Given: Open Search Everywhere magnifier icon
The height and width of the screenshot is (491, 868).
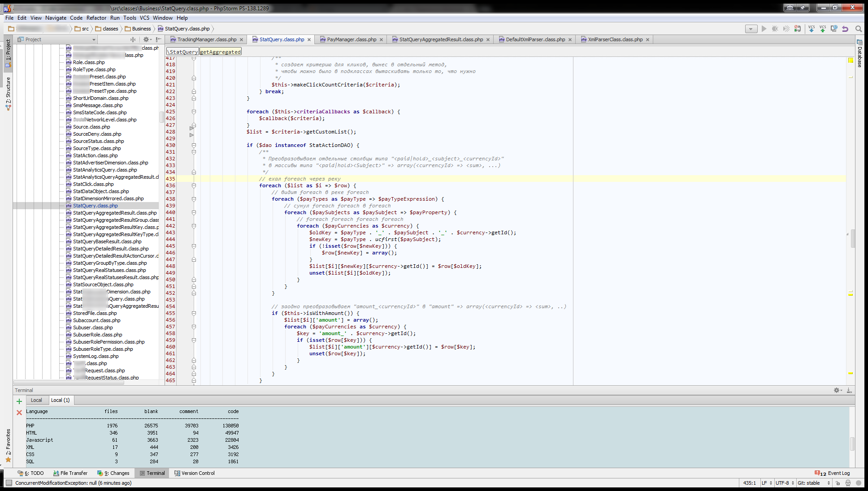Looking at the screenshot, I should click(859, 29).
